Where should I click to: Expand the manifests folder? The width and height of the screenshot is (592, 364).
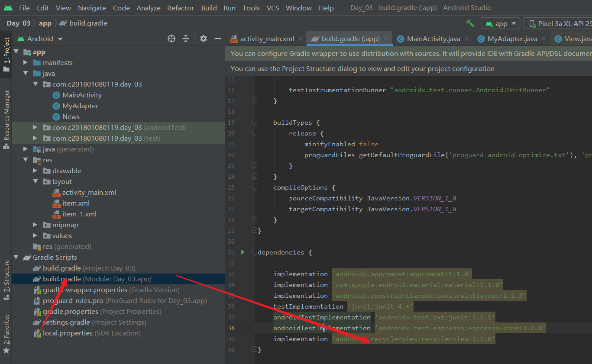pyautogui.click(x=26, y=63)
